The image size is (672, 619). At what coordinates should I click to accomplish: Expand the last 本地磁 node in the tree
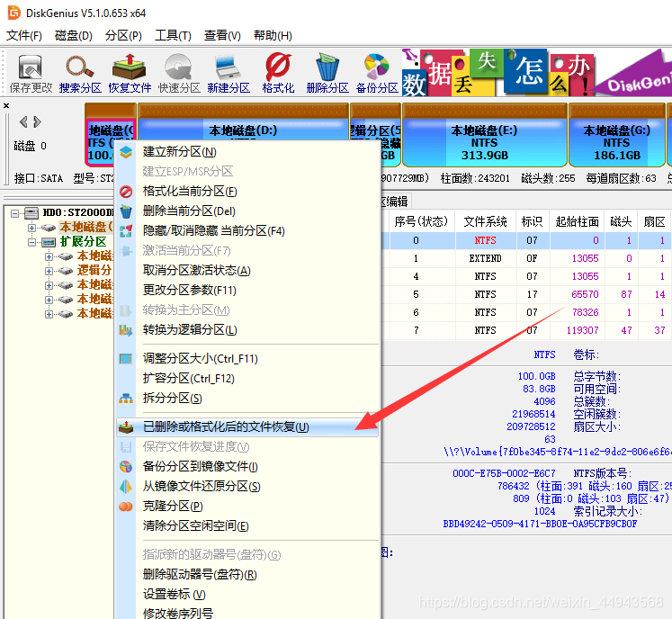pos(49,314)
